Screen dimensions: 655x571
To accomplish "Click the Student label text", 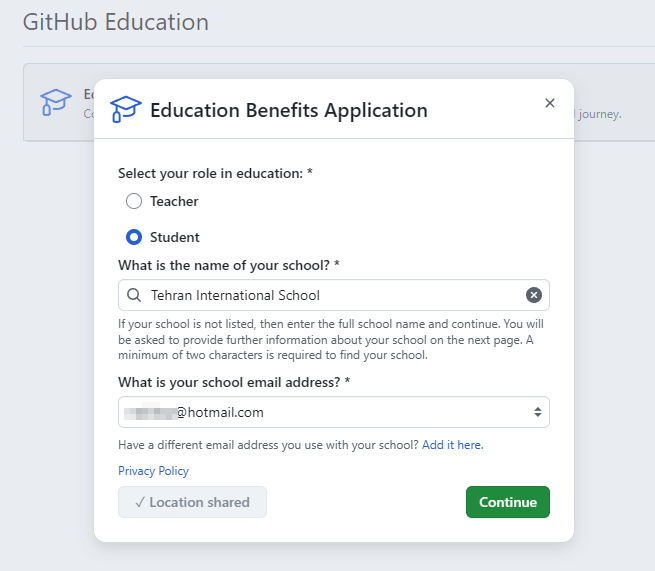I will point(175,237).
